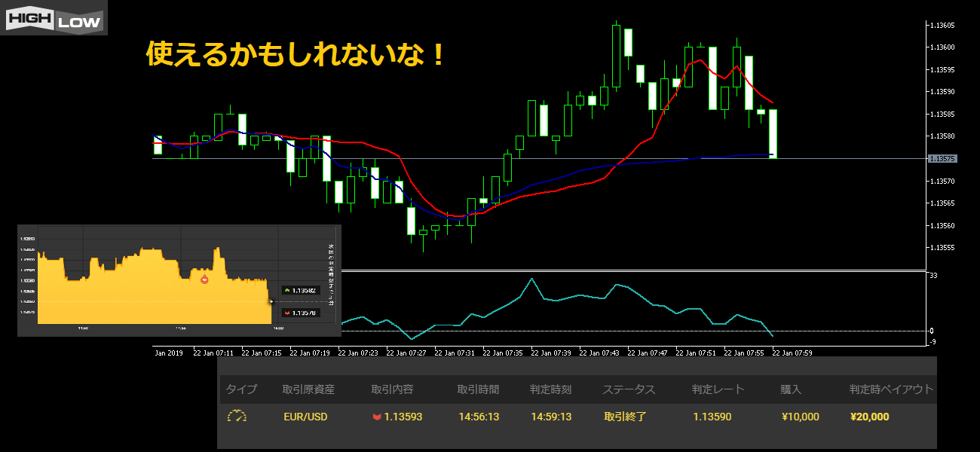Click the oscillator peak in the indicator panel
This screenshot has height=452, width=980.
click(x=532, y=279)
